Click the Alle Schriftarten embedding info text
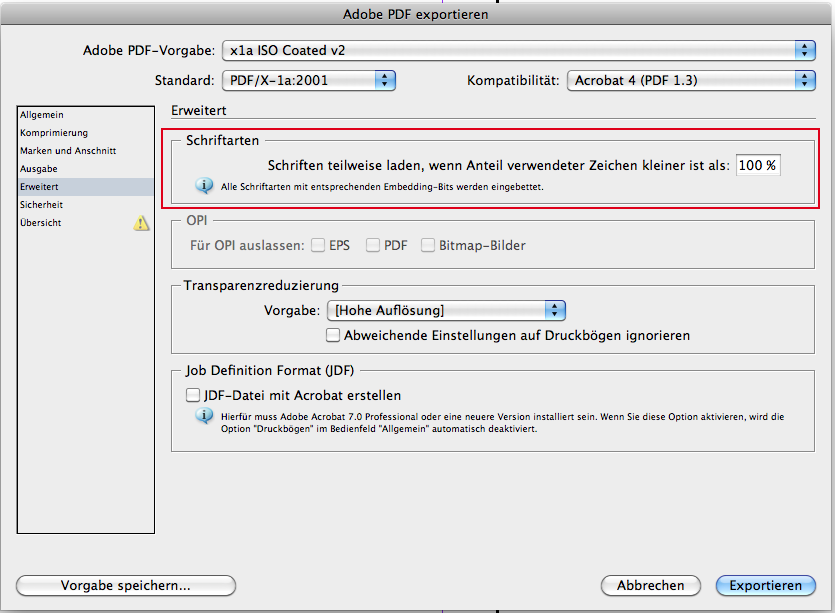 click(382, 187)
